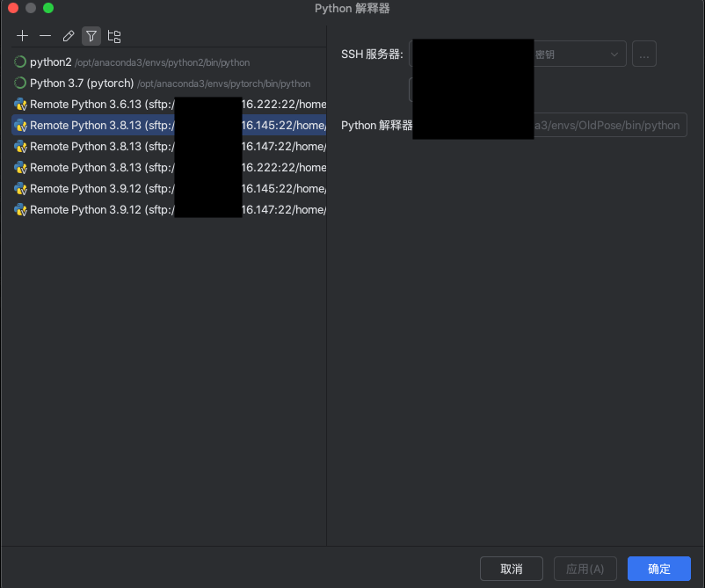705x588 pixels.
Task: Click the plus icon to add interpreter
Action: [x=23, y=36]
